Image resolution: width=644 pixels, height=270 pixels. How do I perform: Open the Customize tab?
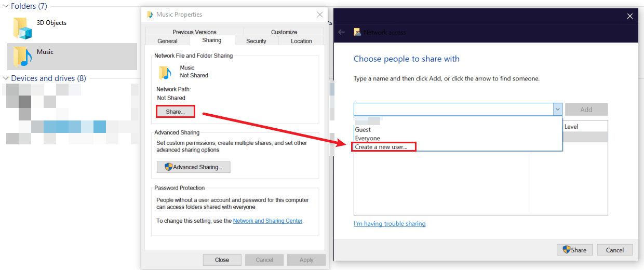(284, 32)
